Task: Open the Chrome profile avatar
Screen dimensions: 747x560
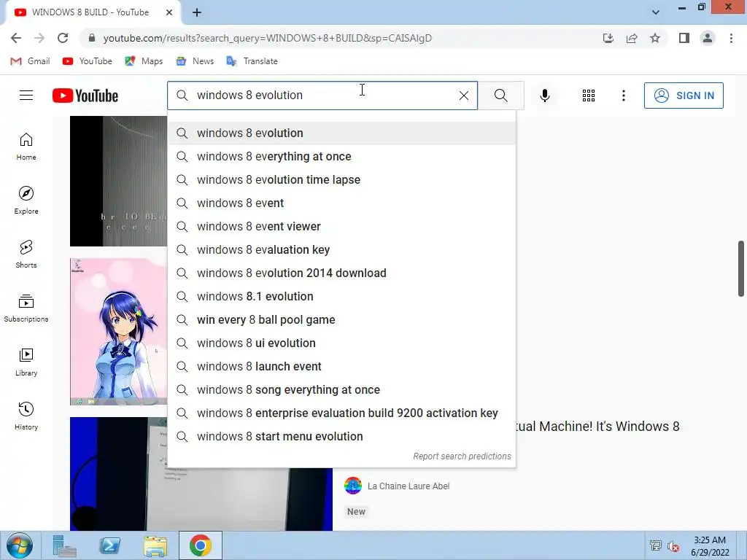Action: [708, 38]
